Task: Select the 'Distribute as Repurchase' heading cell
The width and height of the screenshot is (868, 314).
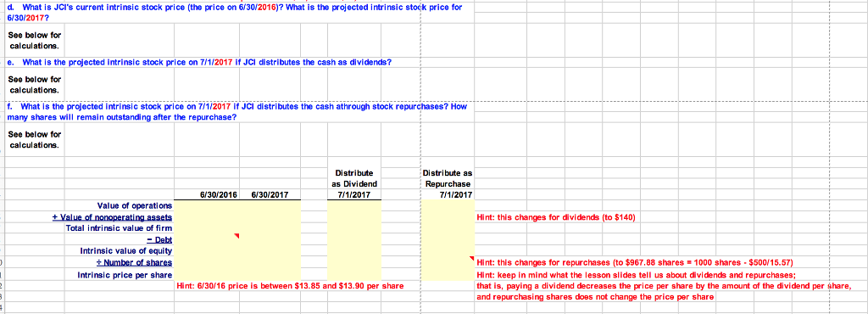Action: pyautogui.click(x=448, y=178)
